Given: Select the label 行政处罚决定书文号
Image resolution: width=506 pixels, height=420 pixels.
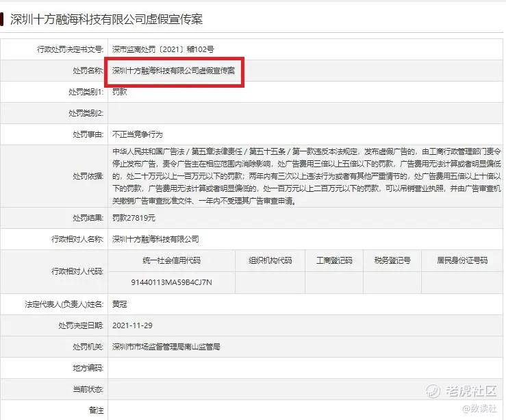Looking at the screenshot, I should (70, 49).
